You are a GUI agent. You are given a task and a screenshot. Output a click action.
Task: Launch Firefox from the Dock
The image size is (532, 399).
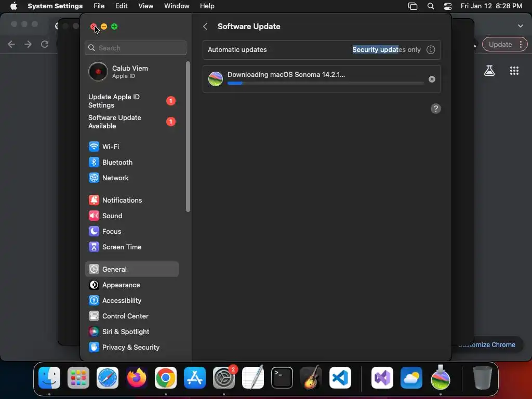pos(137,378)
